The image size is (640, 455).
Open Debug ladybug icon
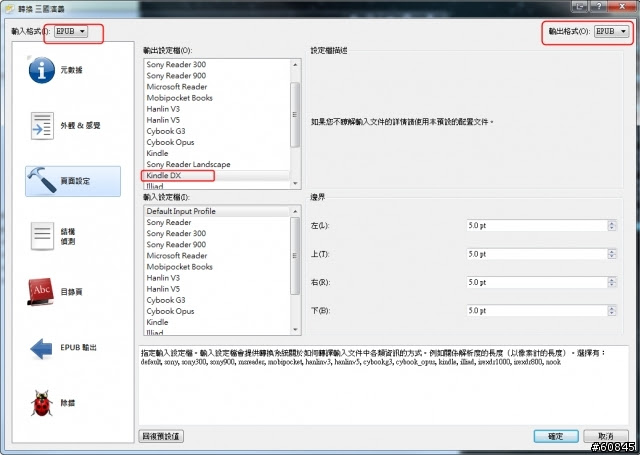42,403
